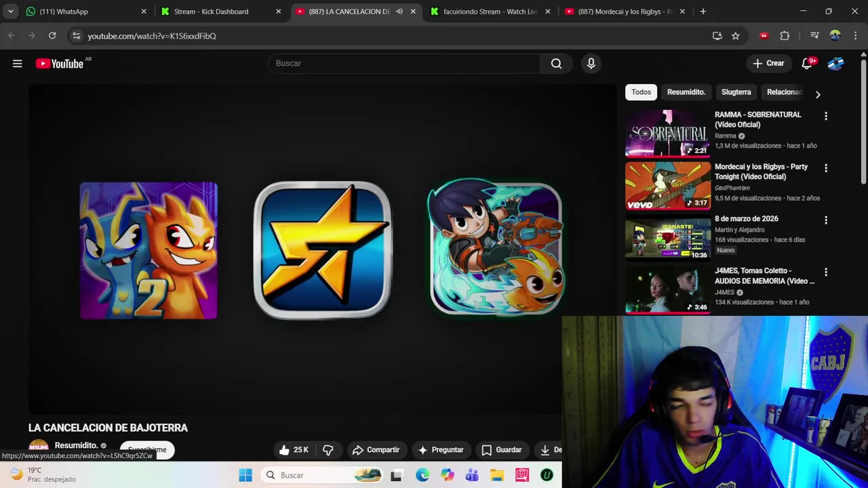Dislike the video with the thumbs-down button
The width and height of the screenshot is (868, 488).
[328, 450]
